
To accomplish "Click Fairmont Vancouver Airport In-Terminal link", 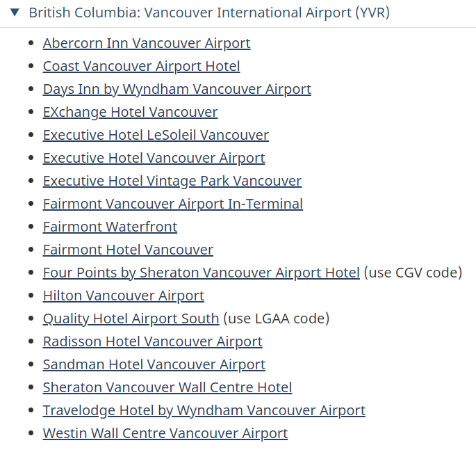I will coord(173,204).
